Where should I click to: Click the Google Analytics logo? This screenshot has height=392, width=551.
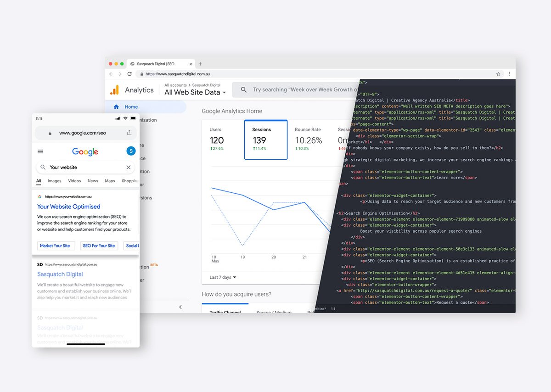[x=114, y=90]
